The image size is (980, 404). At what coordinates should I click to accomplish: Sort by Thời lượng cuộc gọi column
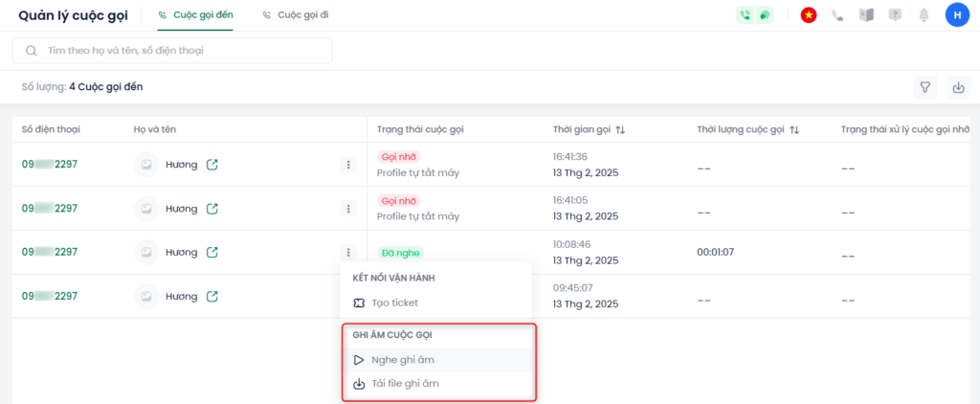794,129
